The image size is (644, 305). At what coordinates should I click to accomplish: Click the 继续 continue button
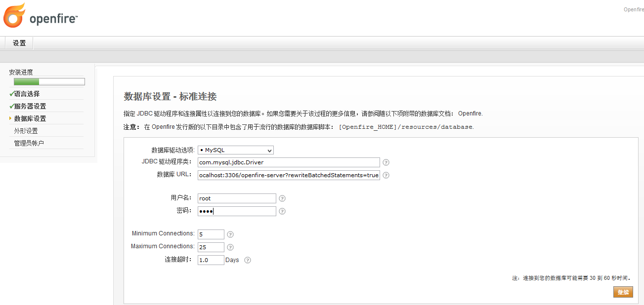point(623,292)
